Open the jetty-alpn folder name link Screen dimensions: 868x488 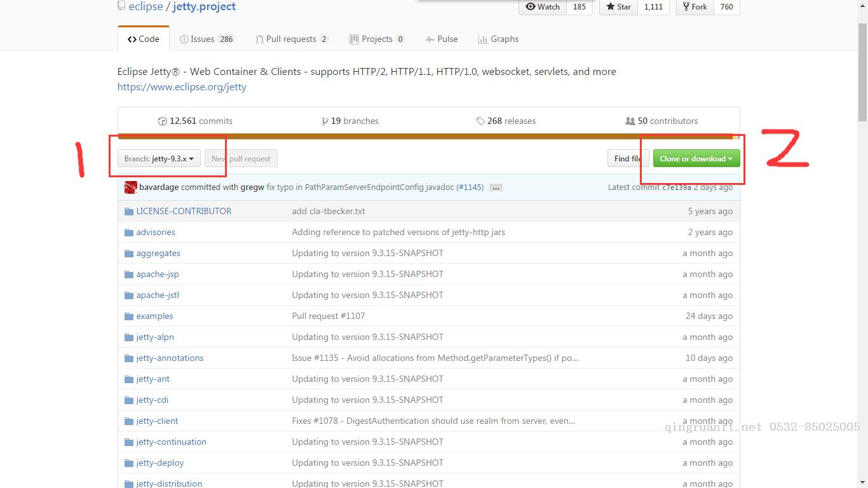[x=155, y=337]
